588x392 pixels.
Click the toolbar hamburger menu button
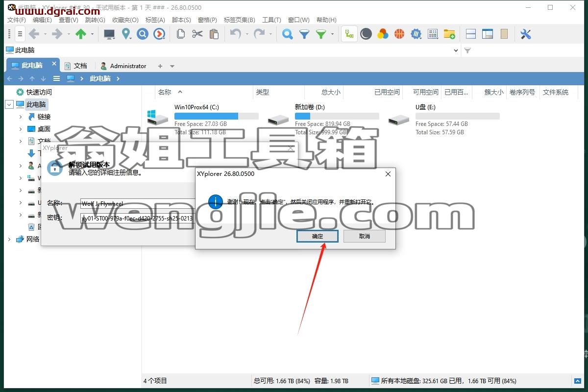pos(20,34)
